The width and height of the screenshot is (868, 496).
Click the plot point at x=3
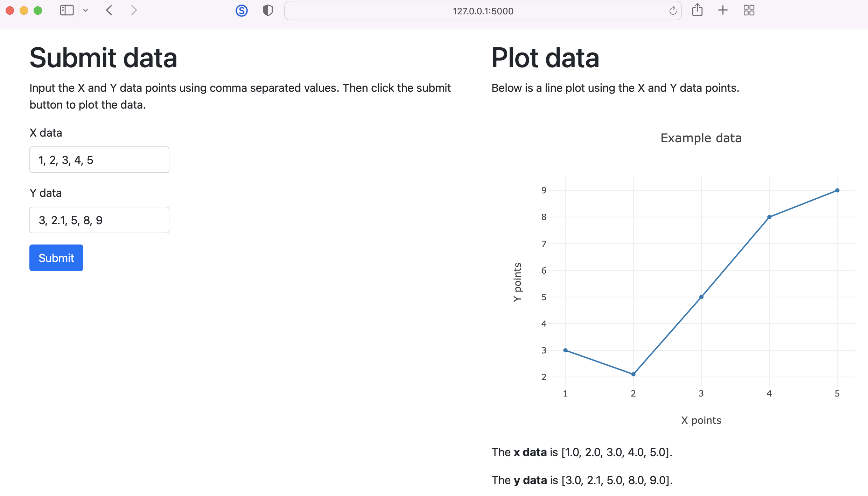point(701,297)
